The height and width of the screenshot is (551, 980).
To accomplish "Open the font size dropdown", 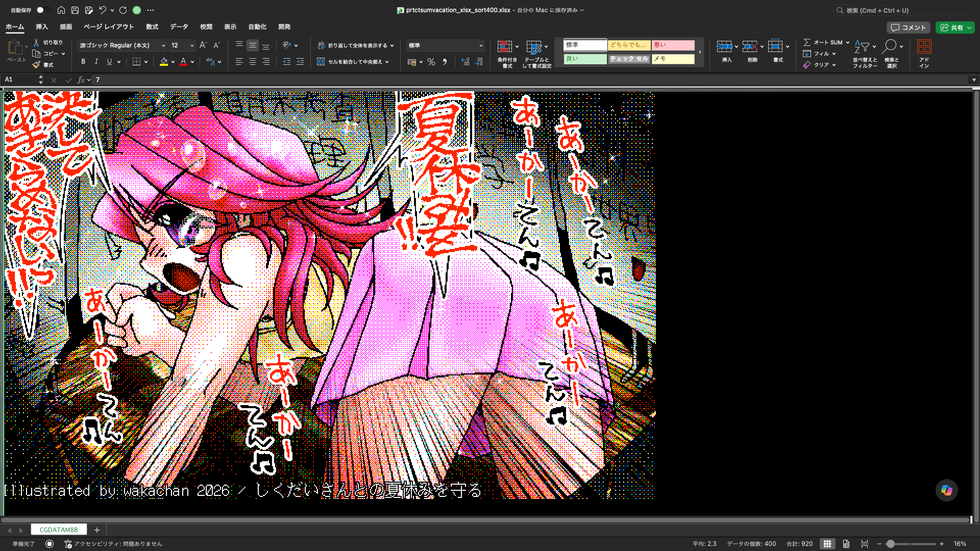I will pos(192,45).
